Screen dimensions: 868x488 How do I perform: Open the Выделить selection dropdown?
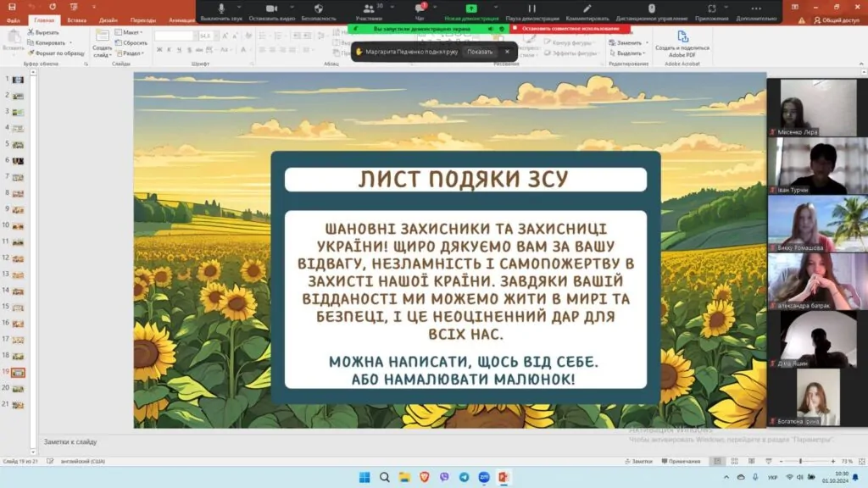[x=629, y=53]
